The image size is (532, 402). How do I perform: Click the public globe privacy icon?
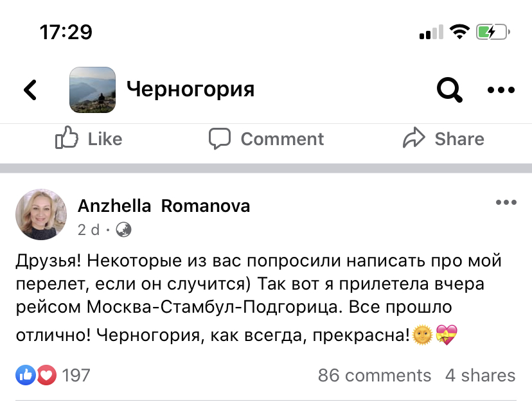pos(123,229)
